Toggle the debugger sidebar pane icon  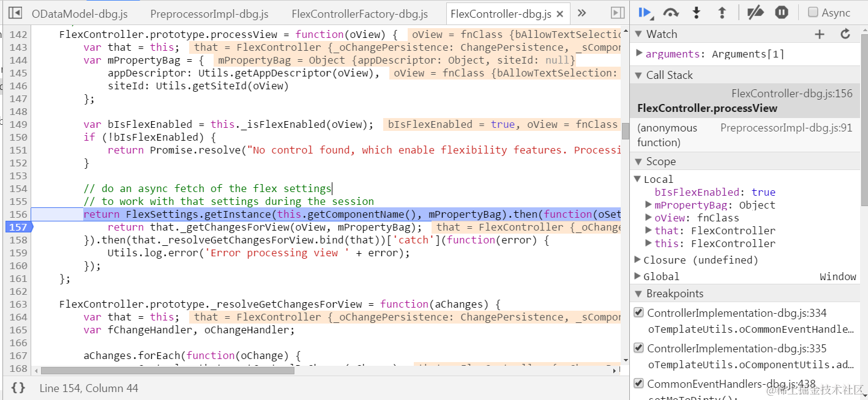click(x=618, y=13)
